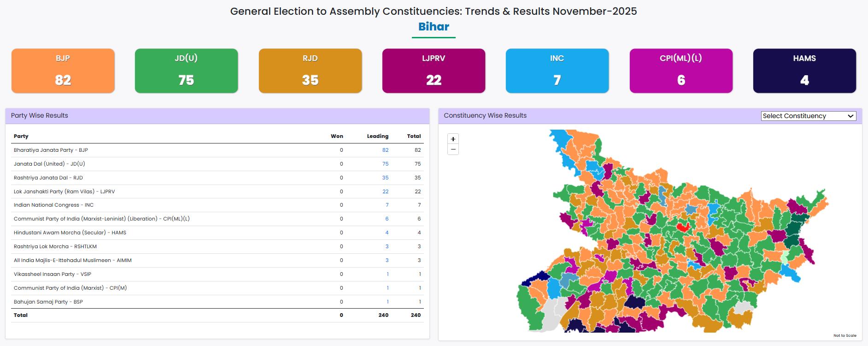Open JD(U) leading seats link showing 75
Image resolution: width=868 pixels, height=346 pixels.
pos(386,164)
